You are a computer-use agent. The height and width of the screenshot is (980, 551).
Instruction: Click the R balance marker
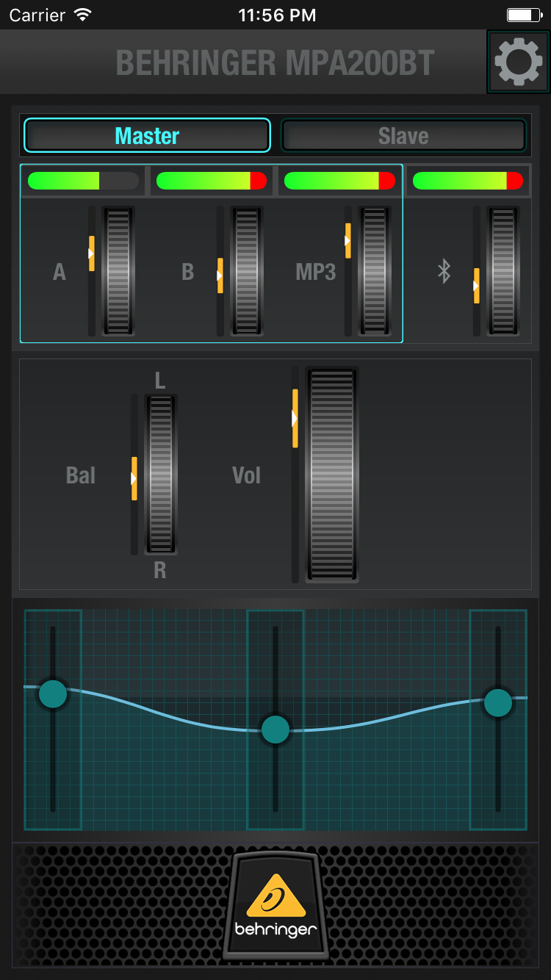[x=160, y=570]
